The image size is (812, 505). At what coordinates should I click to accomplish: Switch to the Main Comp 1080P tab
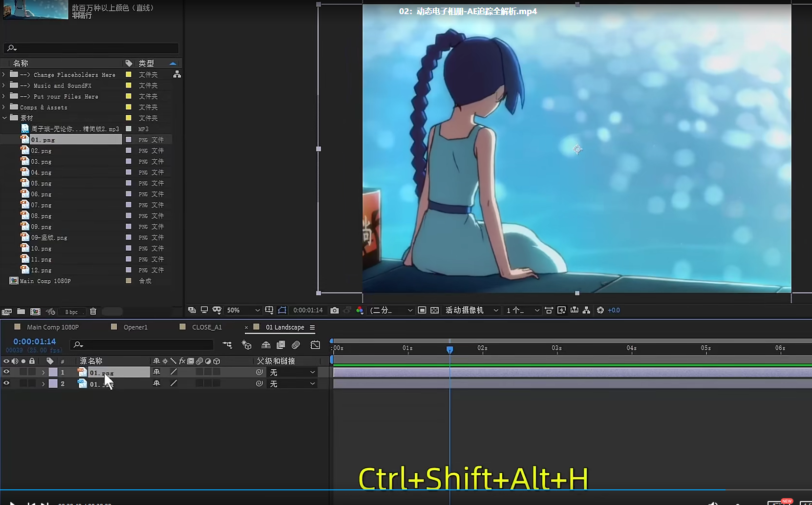tap(53, 327)
